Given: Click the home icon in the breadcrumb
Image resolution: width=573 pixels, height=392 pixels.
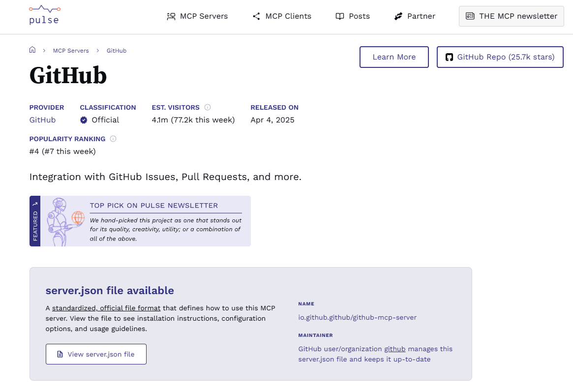Looking at the screenshot, I should [32, 50].
